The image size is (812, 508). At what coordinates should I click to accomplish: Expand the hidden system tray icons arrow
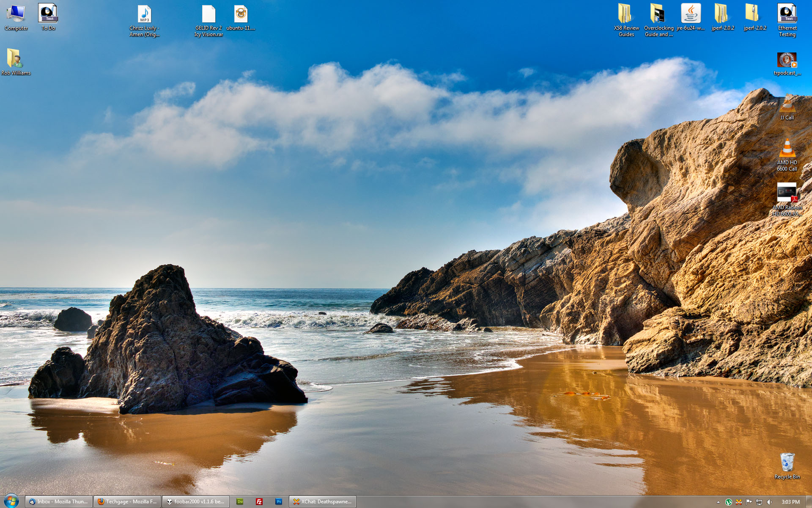point(718,502)
